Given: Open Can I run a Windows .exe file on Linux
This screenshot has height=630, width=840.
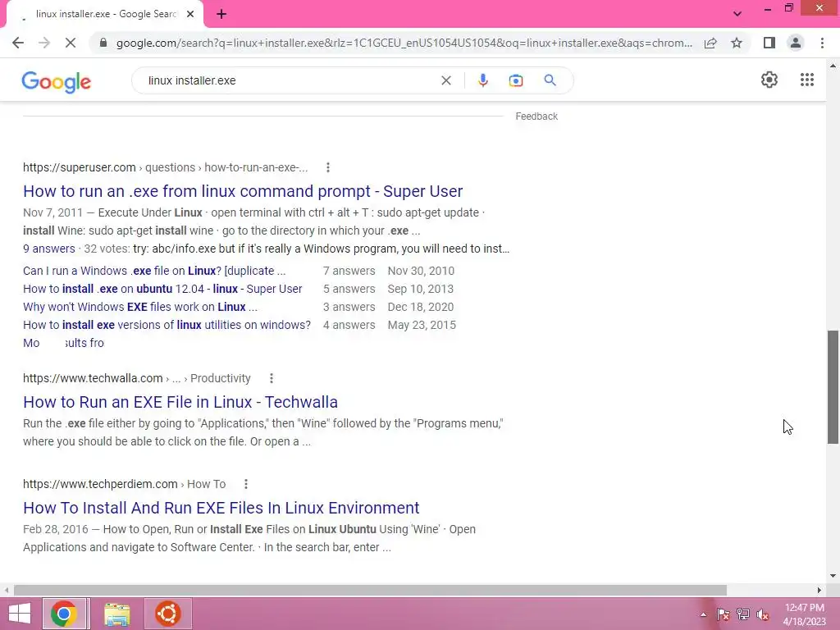Looking at the screenshot, I should tap(154, 271).
